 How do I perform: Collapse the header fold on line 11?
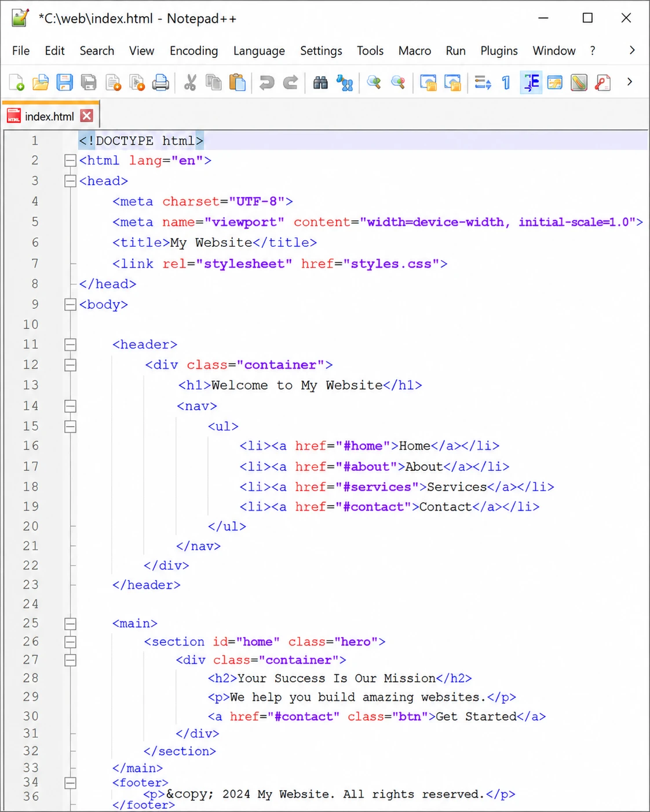(x=70, y=345)
